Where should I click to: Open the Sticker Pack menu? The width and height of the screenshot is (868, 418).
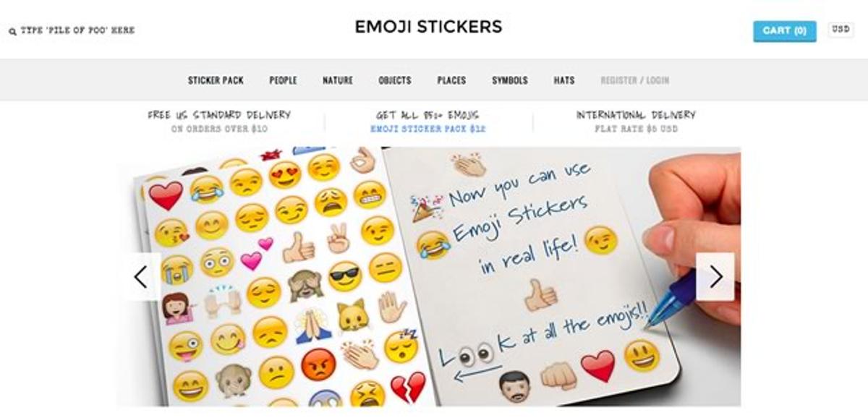click(216, 80)
